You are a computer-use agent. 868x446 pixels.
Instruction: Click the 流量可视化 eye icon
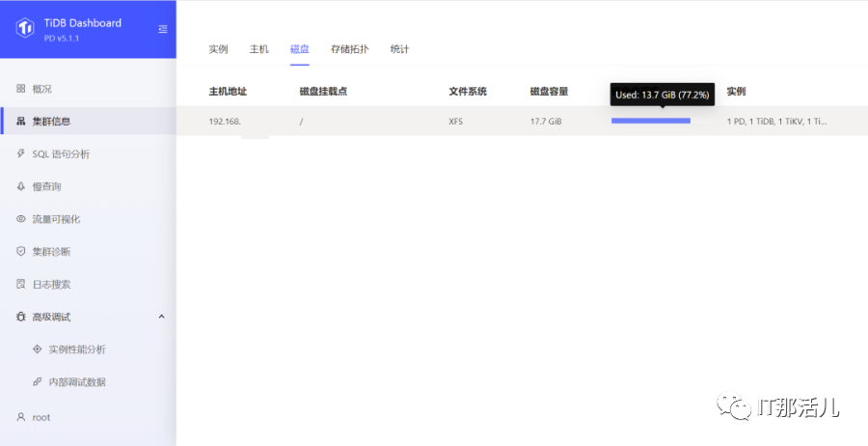21,219
